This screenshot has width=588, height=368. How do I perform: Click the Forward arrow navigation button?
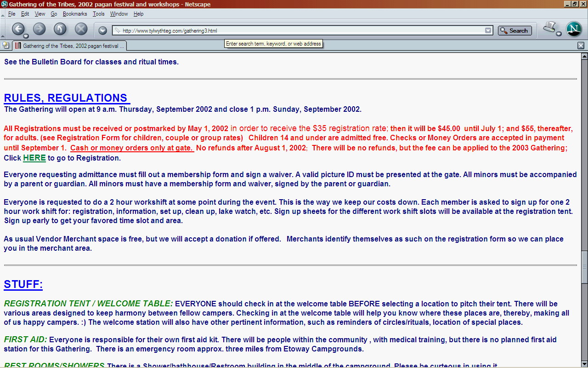coord(40,29)
